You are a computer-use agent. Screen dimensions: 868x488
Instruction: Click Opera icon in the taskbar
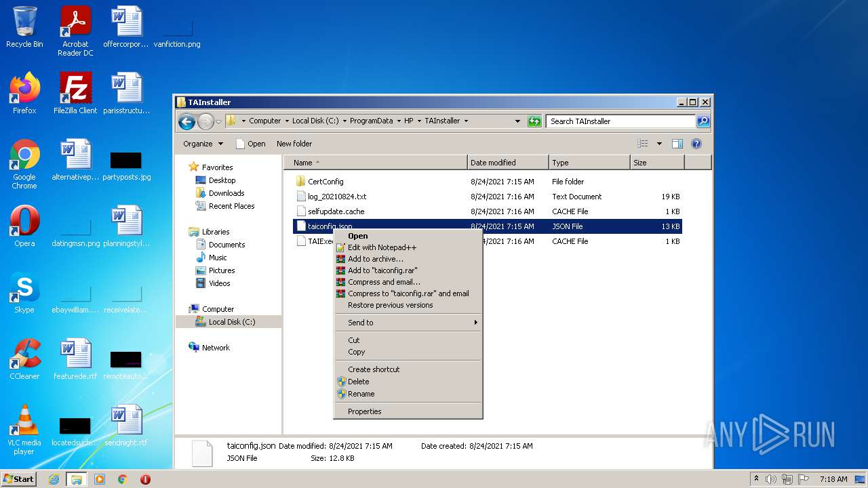coord(145,479)
